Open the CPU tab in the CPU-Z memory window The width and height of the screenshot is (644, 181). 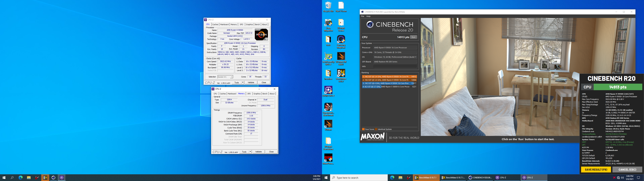coord(215,94)
